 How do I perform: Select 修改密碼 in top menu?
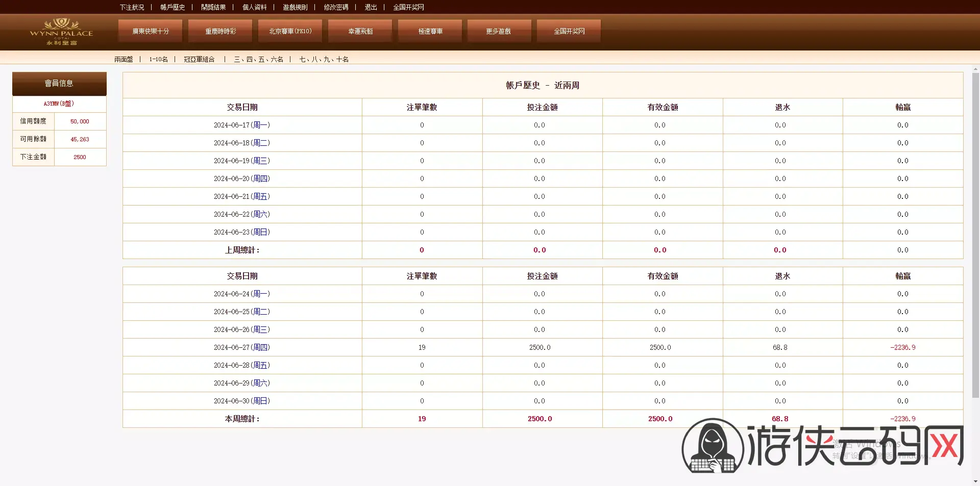point(336,7)
